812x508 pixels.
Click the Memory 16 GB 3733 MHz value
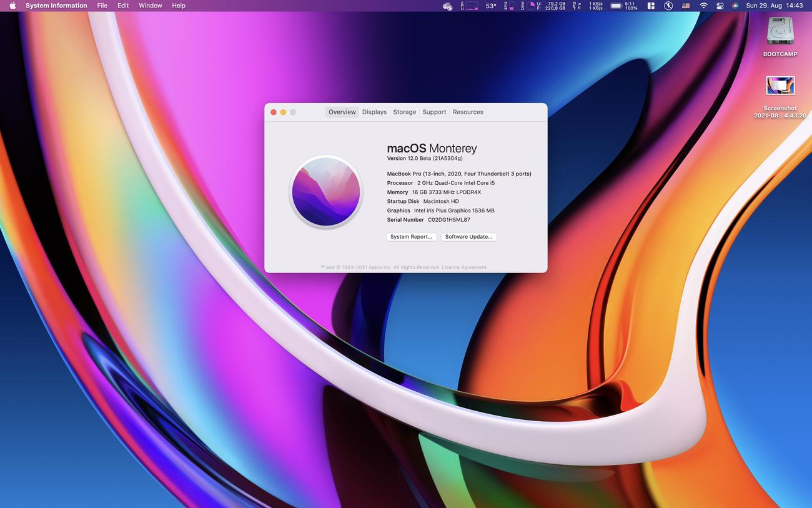point(447,192)
